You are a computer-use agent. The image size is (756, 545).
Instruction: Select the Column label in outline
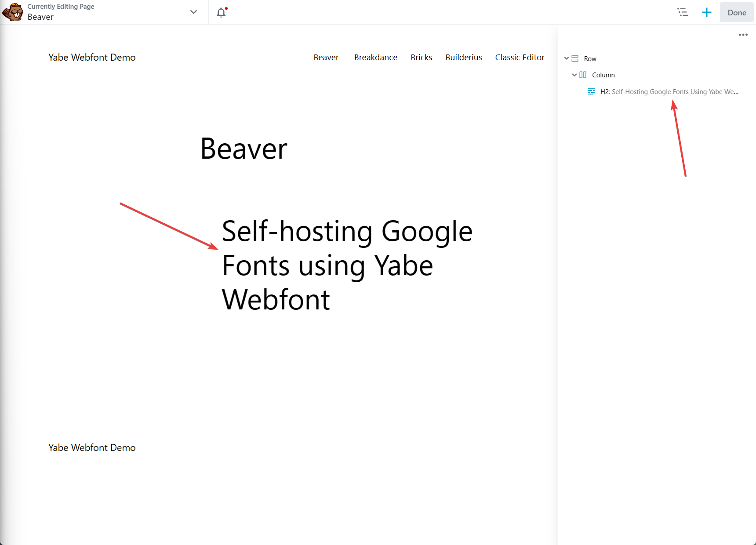pyautogui.click(x=603, y=75)
